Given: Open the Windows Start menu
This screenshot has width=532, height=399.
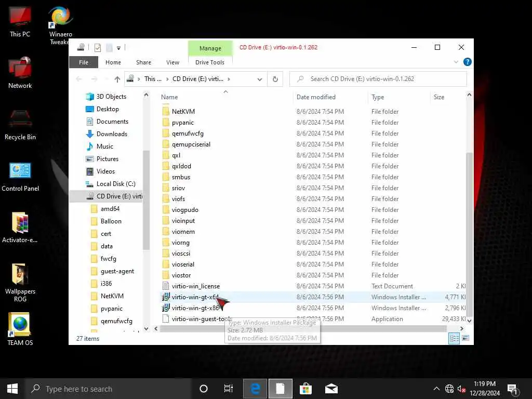Looking at the screenshot, I should click(12, 389).
